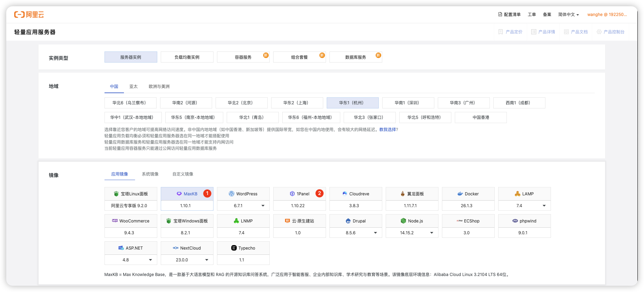Open NextCloud version 23.0.0 dropdown
The image size is (644, 292).
click(187, 260)
